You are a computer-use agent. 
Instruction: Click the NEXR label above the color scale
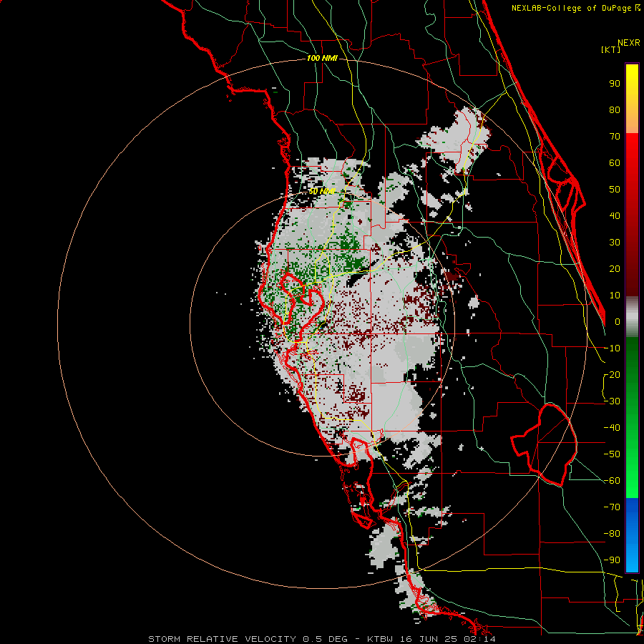tap(629, 43)
